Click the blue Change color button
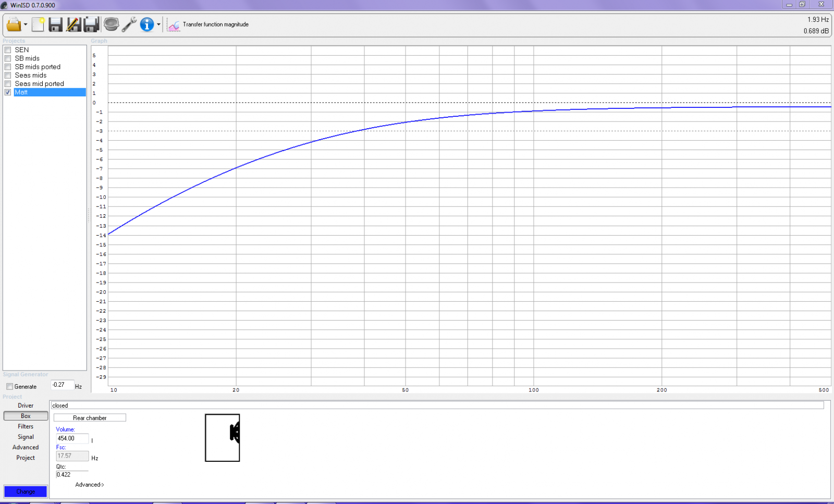 (x=26, y=491)
